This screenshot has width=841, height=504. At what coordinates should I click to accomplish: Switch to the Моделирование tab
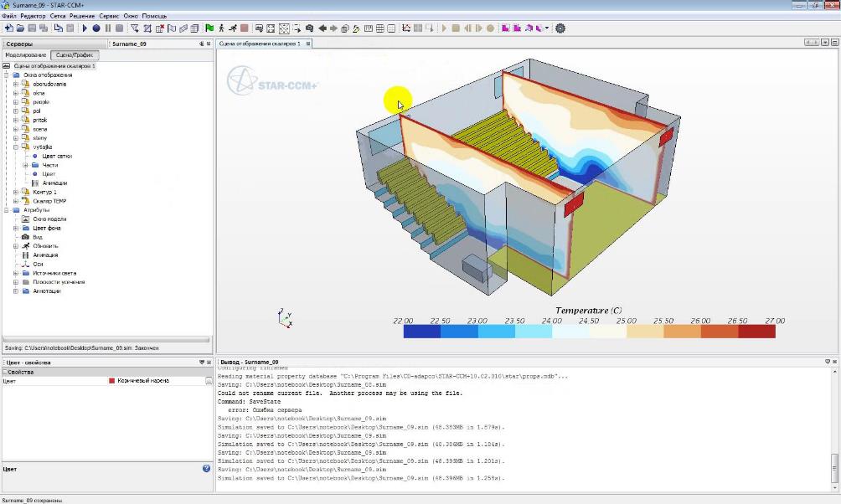tap(26, 55)
